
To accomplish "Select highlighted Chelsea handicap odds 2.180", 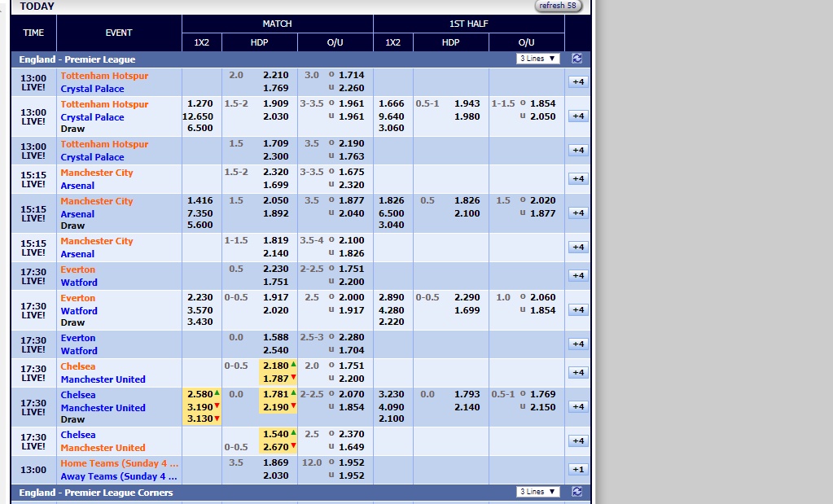I will pos(278,366).
